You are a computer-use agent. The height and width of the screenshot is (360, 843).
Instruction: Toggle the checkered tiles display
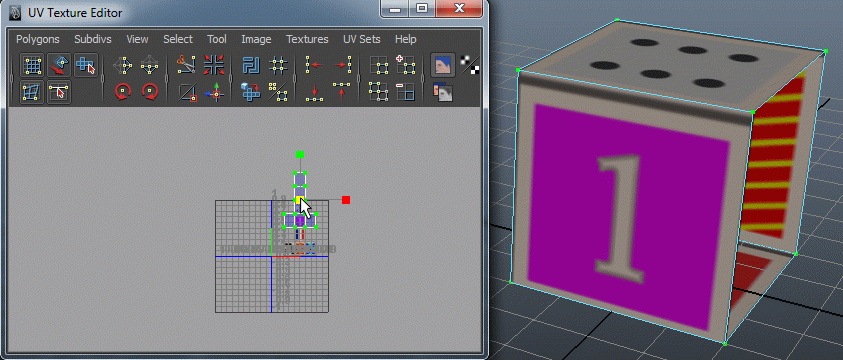tap(470, 65)
